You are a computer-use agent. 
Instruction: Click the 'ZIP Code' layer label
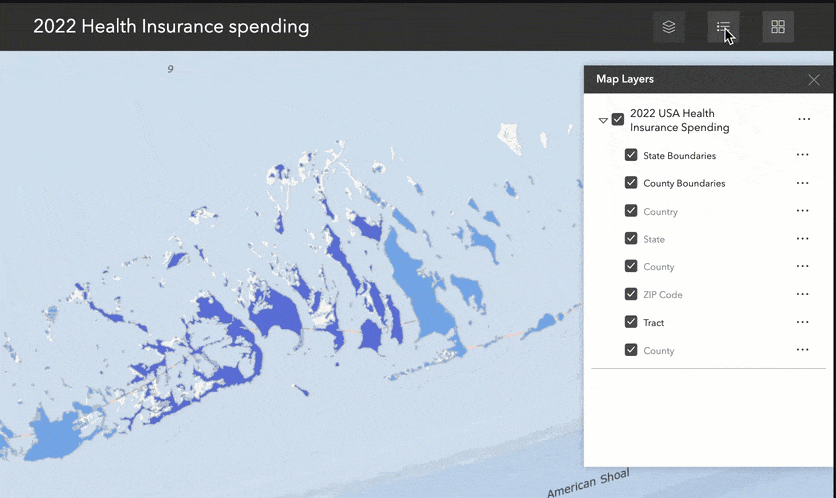663,294
